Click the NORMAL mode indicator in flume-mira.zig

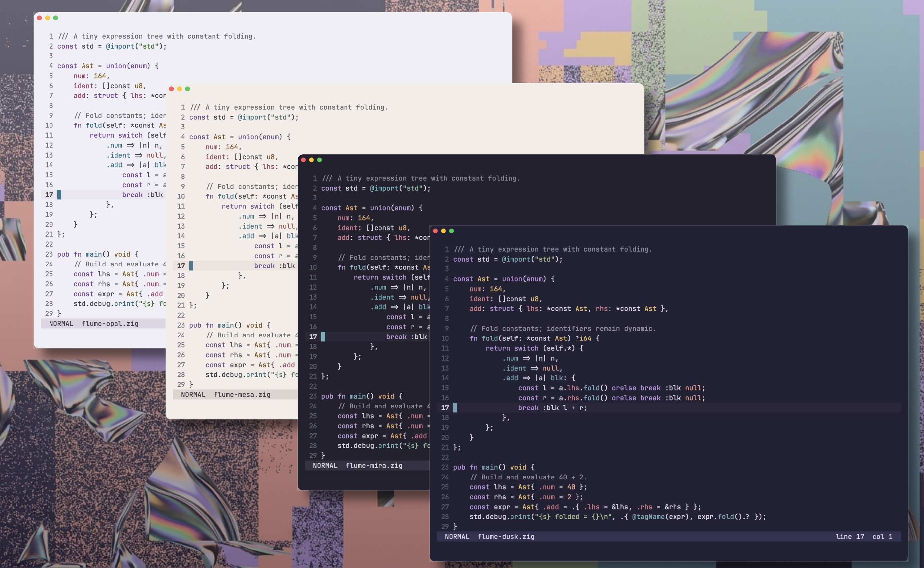[x=325, y=466]
